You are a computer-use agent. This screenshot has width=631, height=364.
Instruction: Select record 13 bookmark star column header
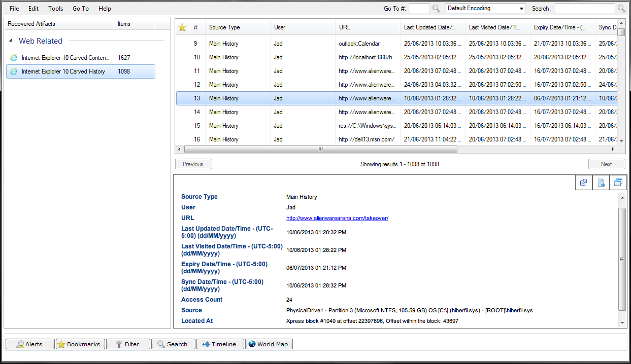click(x=182, y=27)
